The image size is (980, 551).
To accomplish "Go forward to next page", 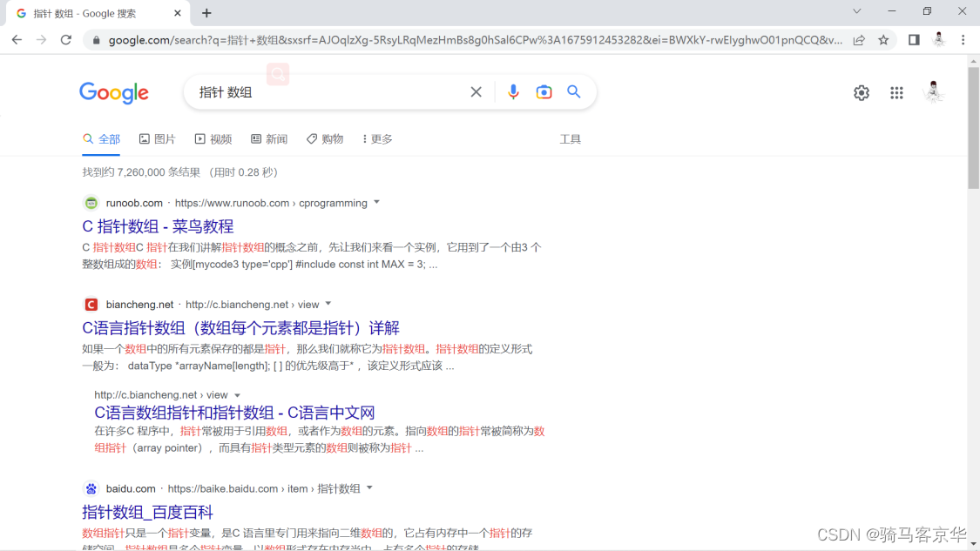I will click(41, 40).
